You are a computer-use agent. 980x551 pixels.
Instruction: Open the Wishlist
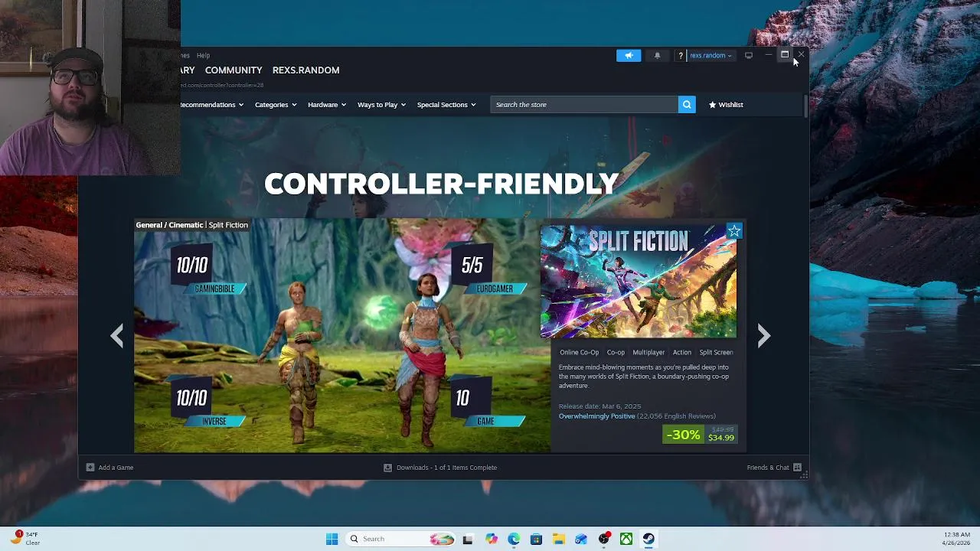point(726,105)
